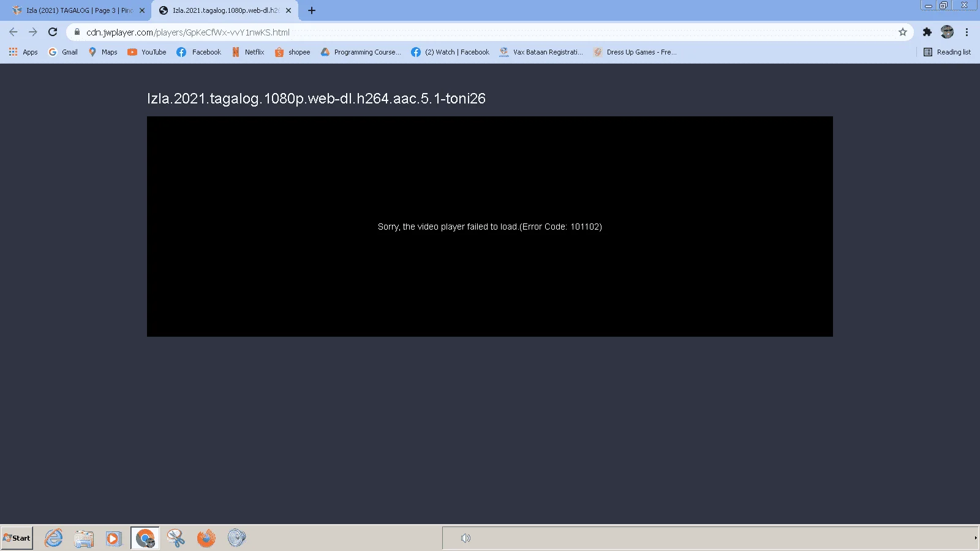980x551 pixels.
Task: Click the padlock site info icon
Action: [x=77, y=32]
